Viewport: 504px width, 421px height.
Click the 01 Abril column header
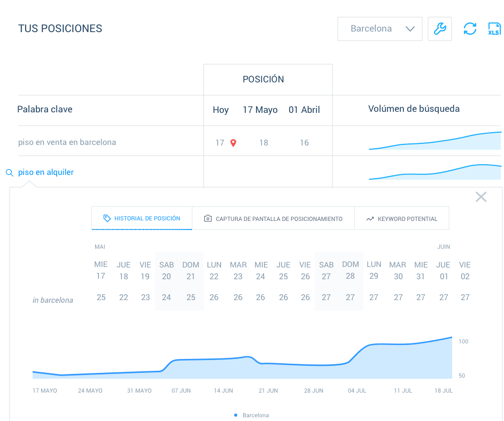(304, 110)
